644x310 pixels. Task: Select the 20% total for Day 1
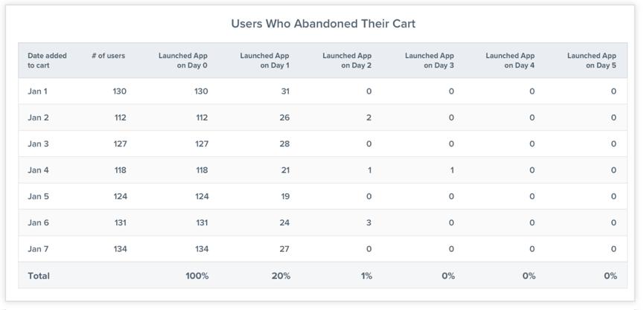(x=281, y=276)
